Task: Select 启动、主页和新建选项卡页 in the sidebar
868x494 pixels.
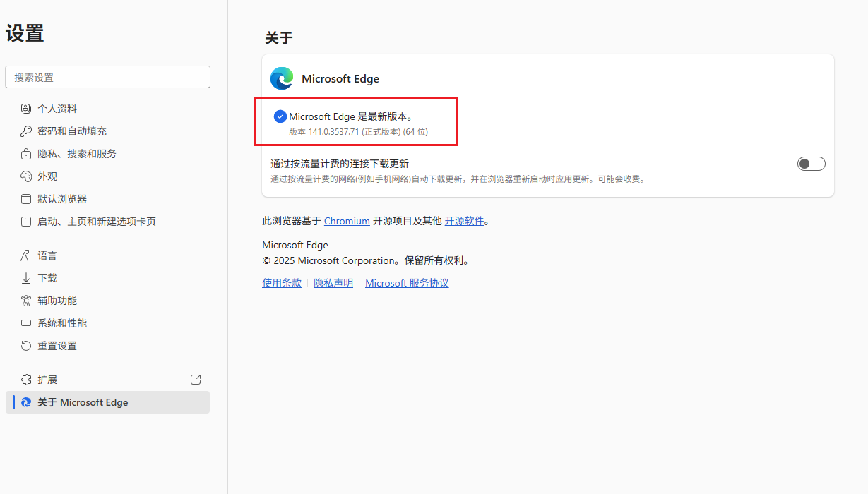Action: coord(107,222)
